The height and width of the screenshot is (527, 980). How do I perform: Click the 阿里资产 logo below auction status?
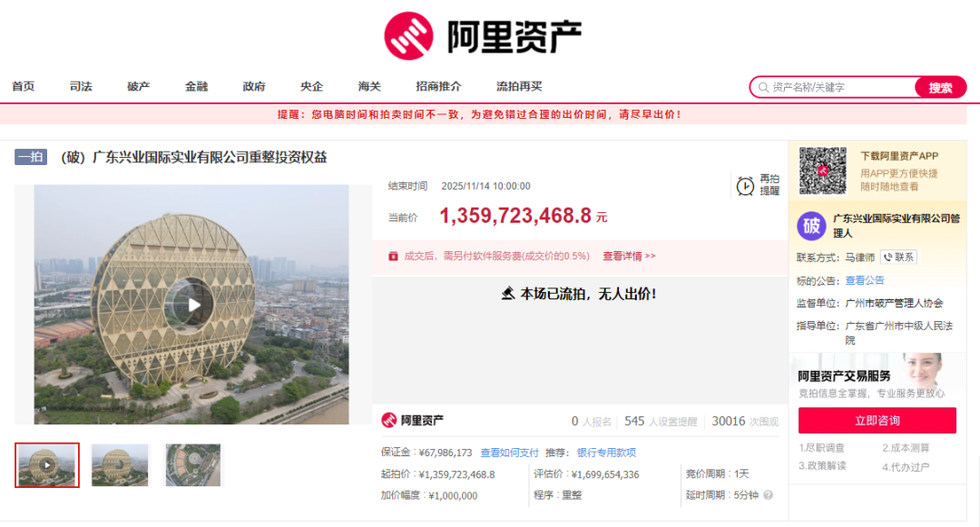tap(413, 420)
